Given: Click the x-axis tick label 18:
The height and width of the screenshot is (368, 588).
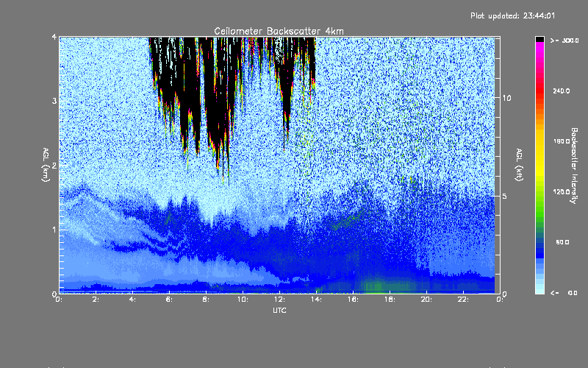Looking at the screenshot, I should [x=390, y=300].
